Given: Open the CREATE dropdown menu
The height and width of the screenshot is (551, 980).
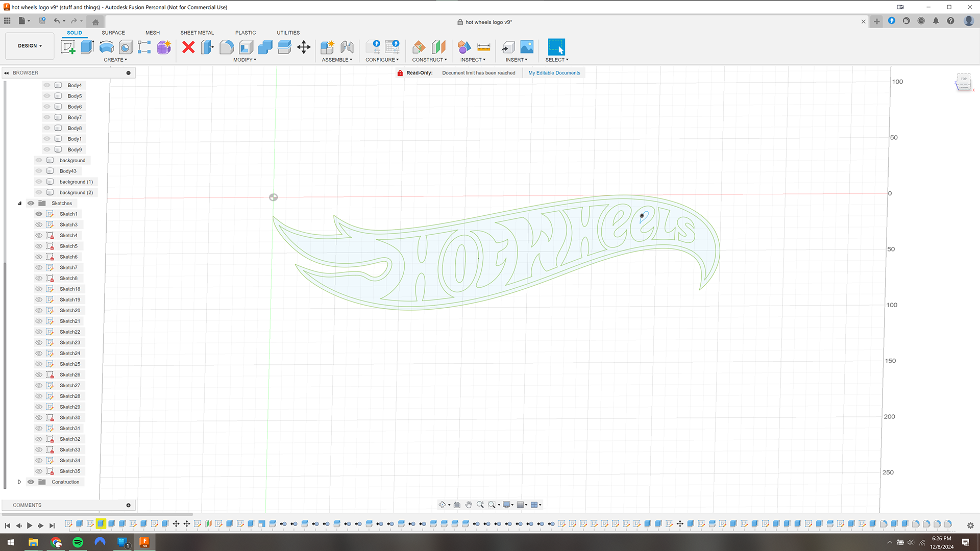Looking at the screenshot, I should point(115,60).
